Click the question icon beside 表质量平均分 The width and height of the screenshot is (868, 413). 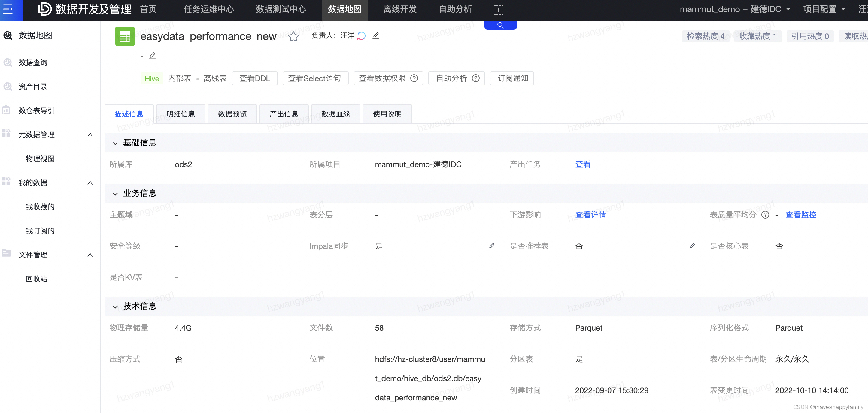765,215
